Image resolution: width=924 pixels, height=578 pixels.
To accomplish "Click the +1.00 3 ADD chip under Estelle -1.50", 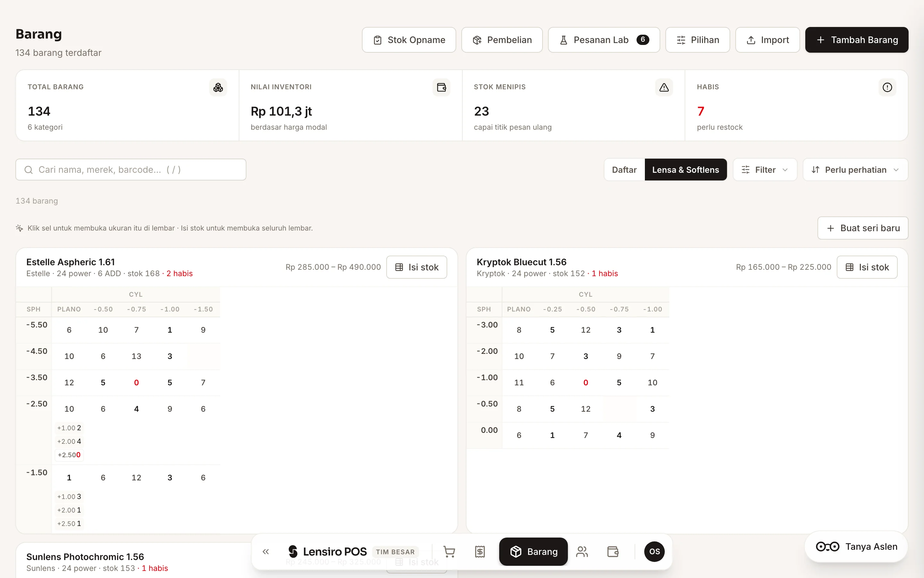I will coord(69,496).
